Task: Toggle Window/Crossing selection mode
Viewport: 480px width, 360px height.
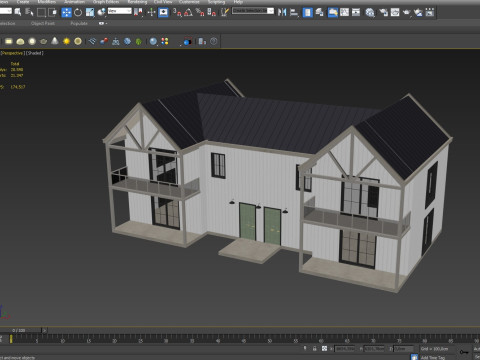Action: coord(53,13)
